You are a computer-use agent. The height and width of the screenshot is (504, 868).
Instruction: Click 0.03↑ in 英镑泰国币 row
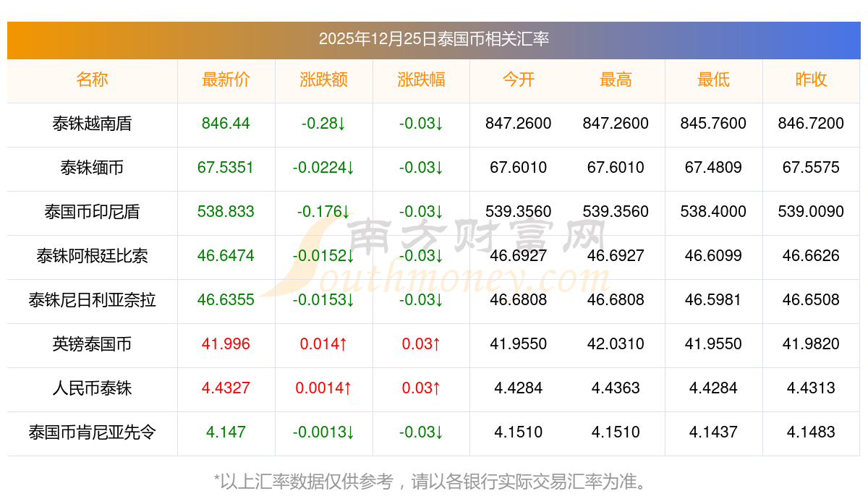click(x=421, y=344)
